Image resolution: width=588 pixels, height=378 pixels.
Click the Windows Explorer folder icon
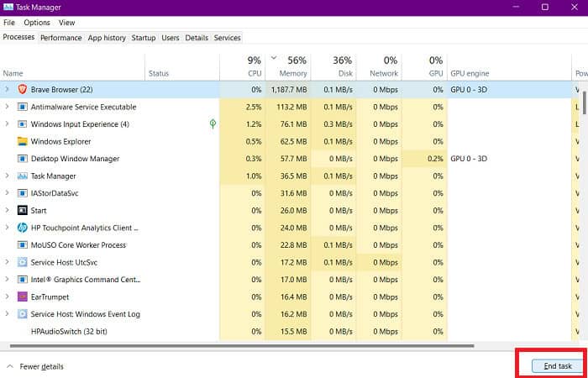click(23, 141)
